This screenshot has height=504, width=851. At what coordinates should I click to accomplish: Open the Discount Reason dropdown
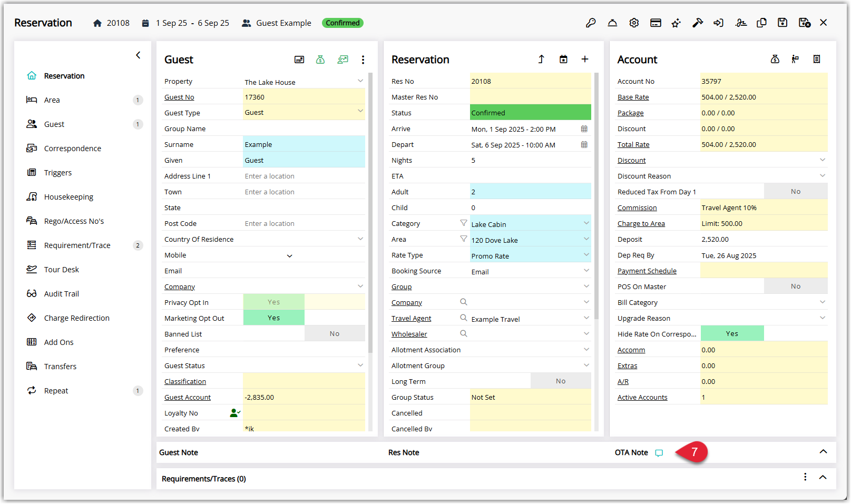point(823,176)
